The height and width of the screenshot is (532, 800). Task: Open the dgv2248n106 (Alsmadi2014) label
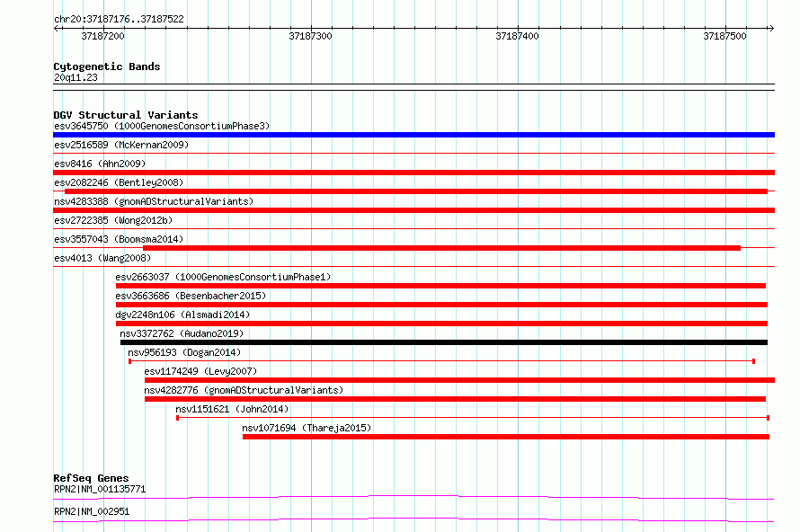(182, 315)
